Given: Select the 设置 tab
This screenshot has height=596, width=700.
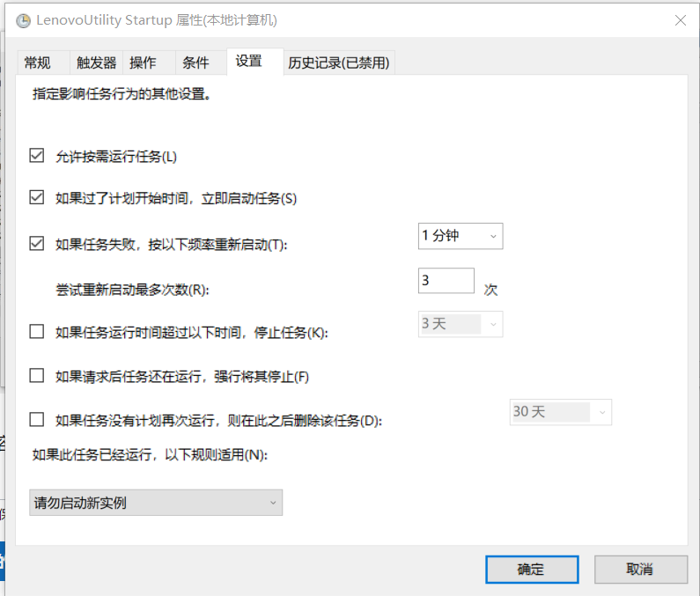Looking at the screenshot, I should (x=255, y=61).
